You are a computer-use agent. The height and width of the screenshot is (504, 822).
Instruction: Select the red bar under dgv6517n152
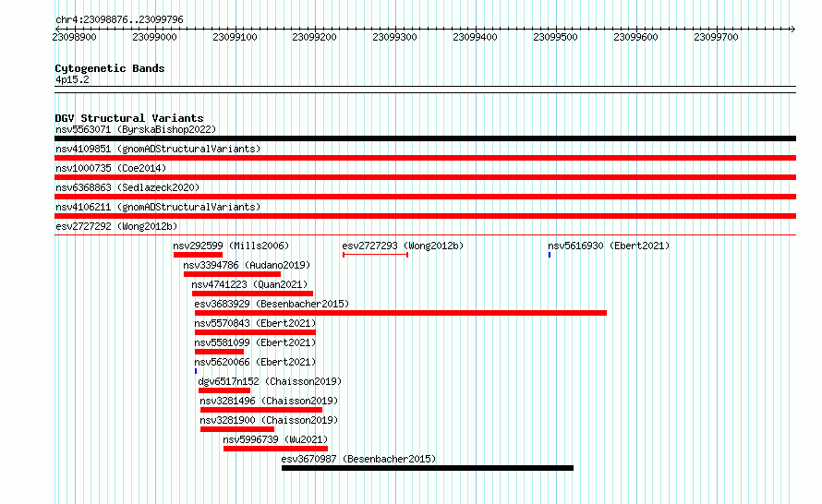tap(224, 390)
